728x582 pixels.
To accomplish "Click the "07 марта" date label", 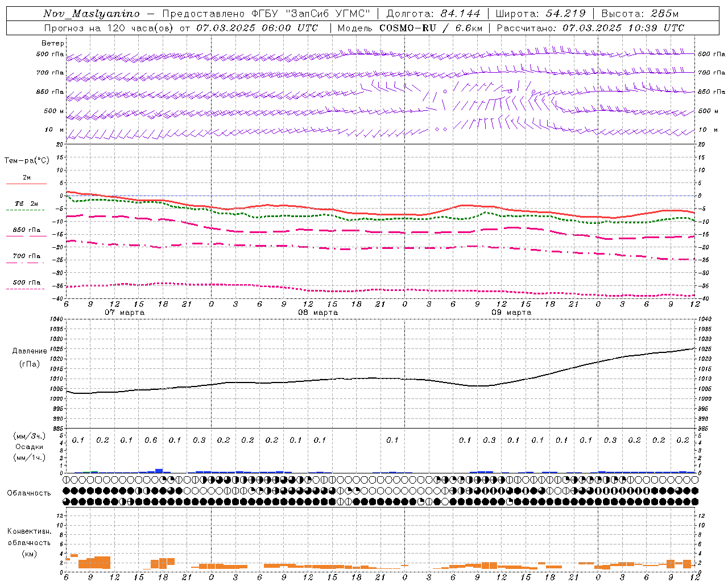I will point(125,313).
